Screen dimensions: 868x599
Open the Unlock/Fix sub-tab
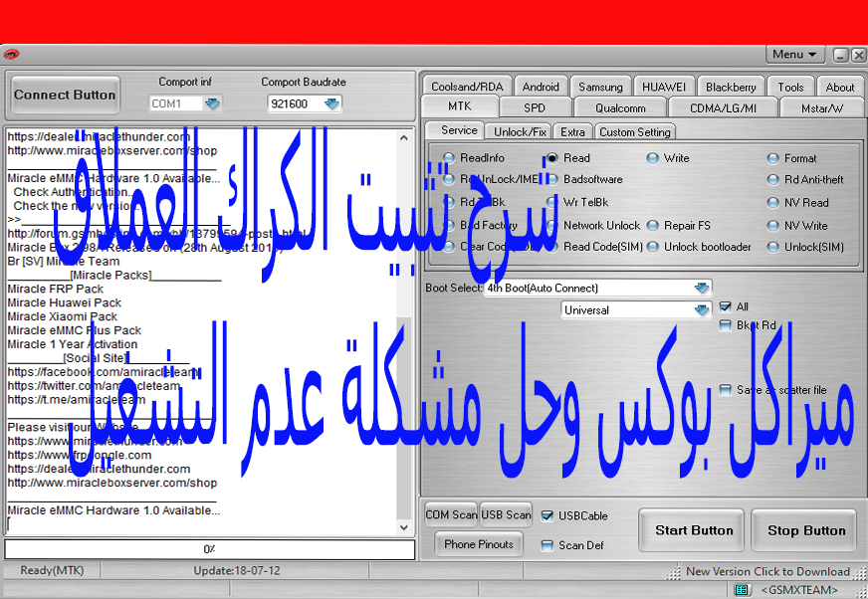tap(520, 131)
